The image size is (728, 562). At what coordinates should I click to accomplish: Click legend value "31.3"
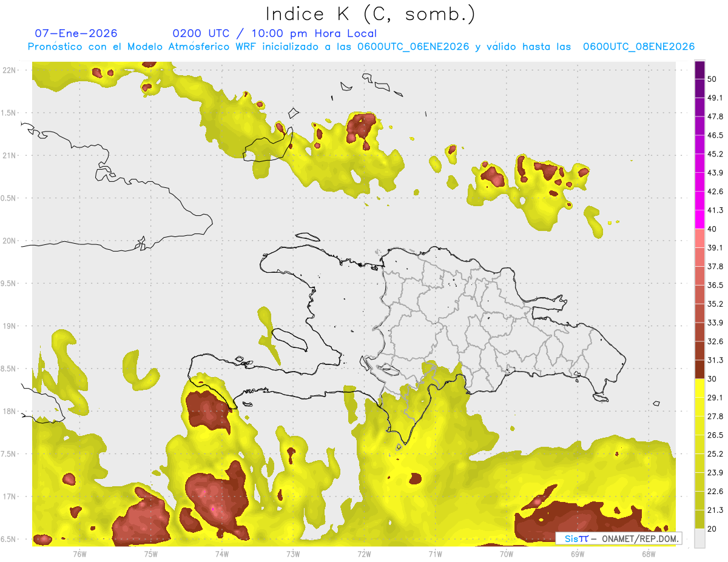coord(715,360)
